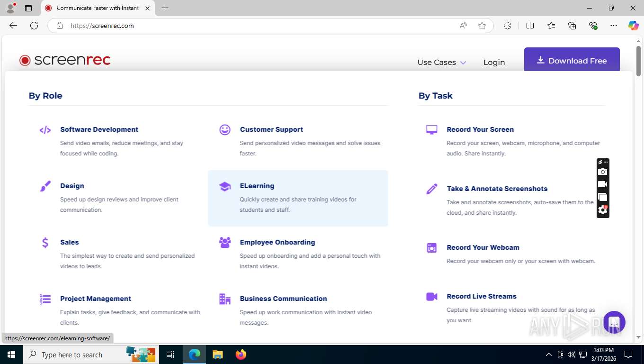Click the Take & Annotate Screenshots pencil icon
The image size is (644, 364).
(x=431, y=189)
